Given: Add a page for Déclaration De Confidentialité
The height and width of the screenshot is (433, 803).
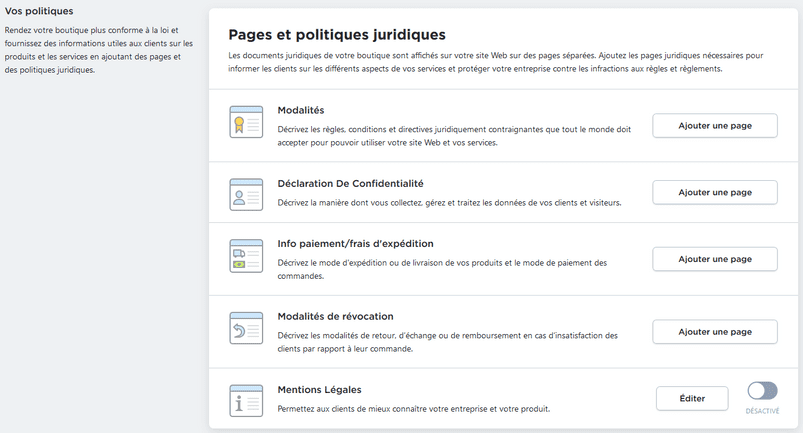Looking at the screenshot, I should (715, 192).
